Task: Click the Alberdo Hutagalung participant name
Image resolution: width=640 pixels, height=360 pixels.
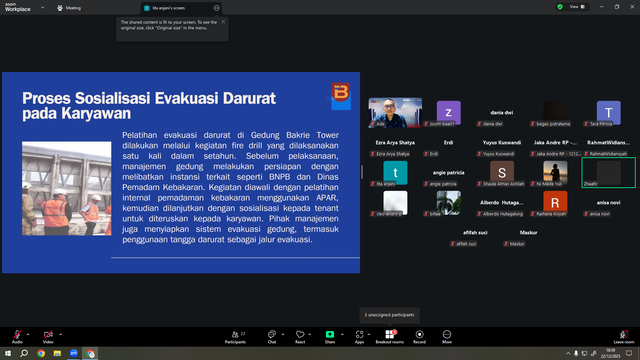Action: point(502,202)
